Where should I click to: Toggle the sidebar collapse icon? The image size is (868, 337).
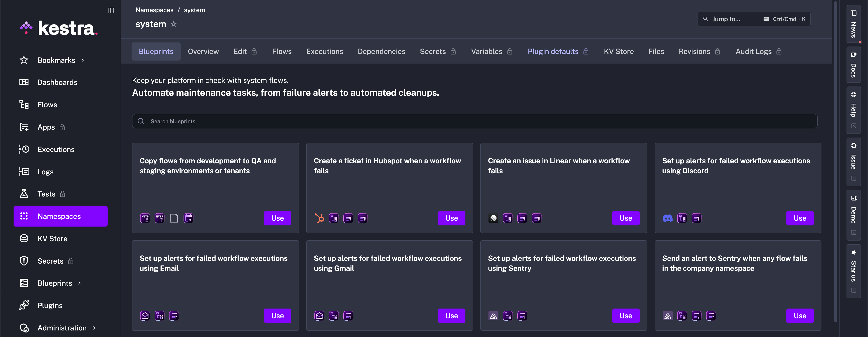pyautogui.click(x=111, y=10)
